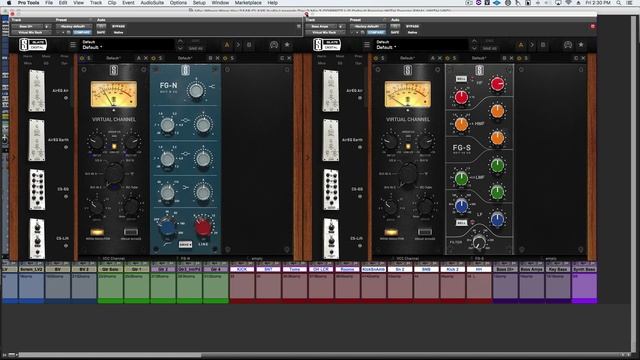Select CS-EQ module in right browser
Viewport: 640px width, 360px height.
pos(331,190)
